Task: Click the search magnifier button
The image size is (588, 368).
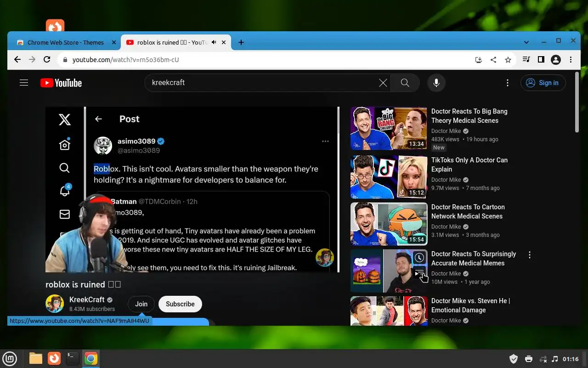Action: (x=405, y=83)
